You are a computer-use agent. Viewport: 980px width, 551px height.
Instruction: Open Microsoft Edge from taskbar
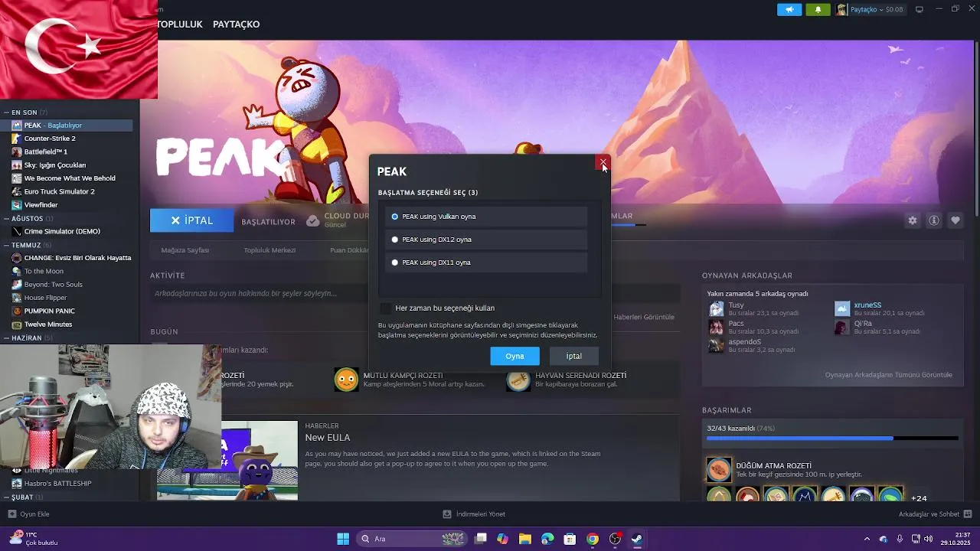click(547, 539)
